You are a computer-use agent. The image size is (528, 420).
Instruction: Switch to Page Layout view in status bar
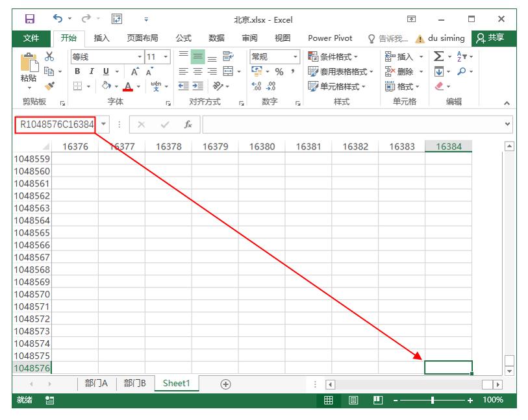[353, 400]
